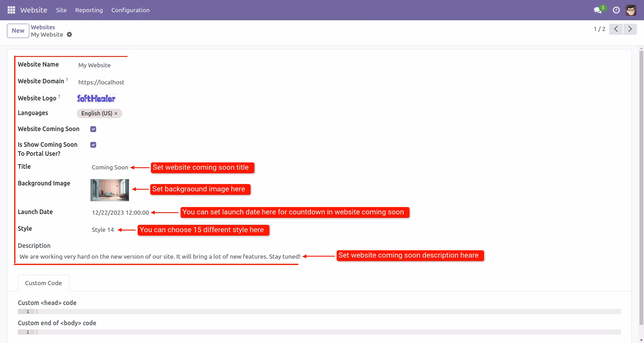Click the user avatar icon
The image size is (644, 343).
[x=631, y=10]
